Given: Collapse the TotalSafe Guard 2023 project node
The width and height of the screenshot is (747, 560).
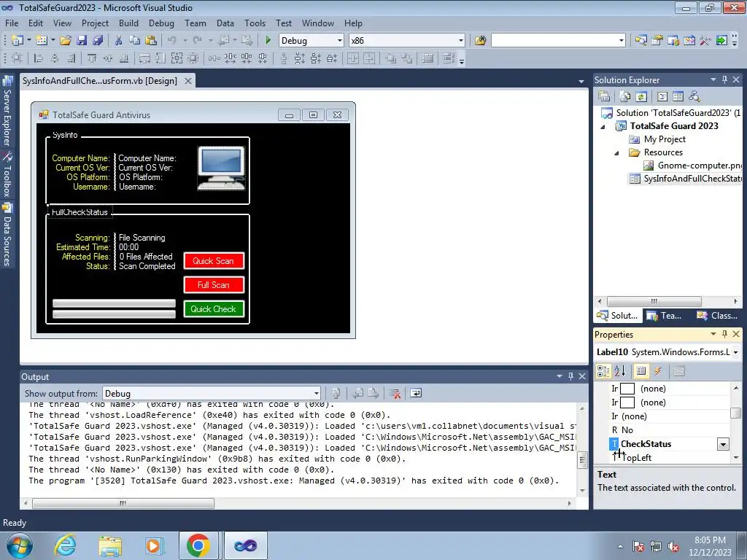Looking at the screenshot, I should (x=603, y=127).
